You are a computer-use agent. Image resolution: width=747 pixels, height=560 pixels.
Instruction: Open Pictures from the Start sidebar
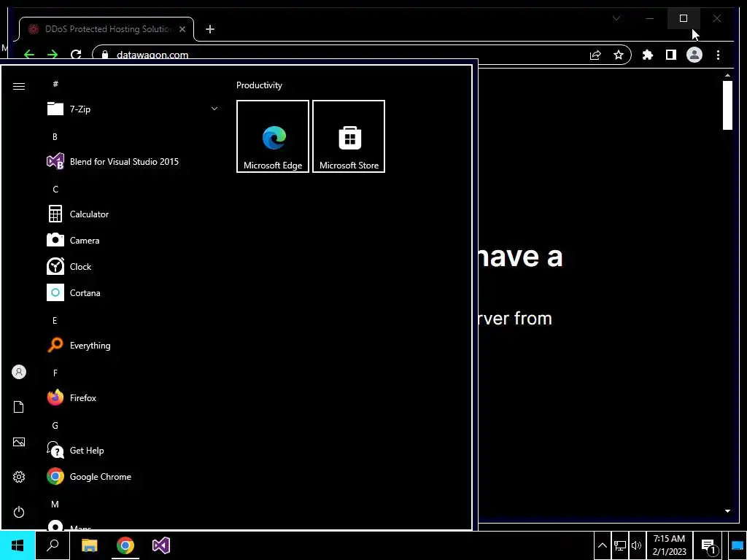pyautogui.click(x=18, y=442)
